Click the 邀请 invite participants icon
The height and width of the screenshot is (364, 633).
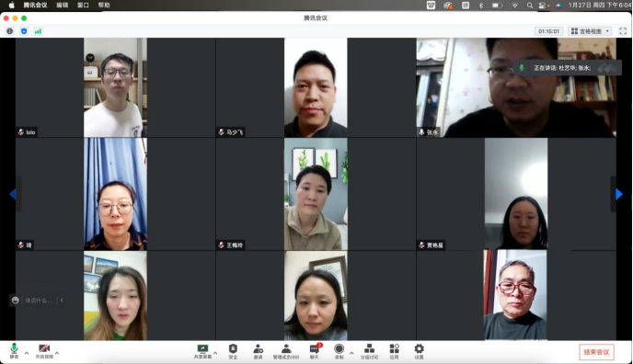click(258, 351)
